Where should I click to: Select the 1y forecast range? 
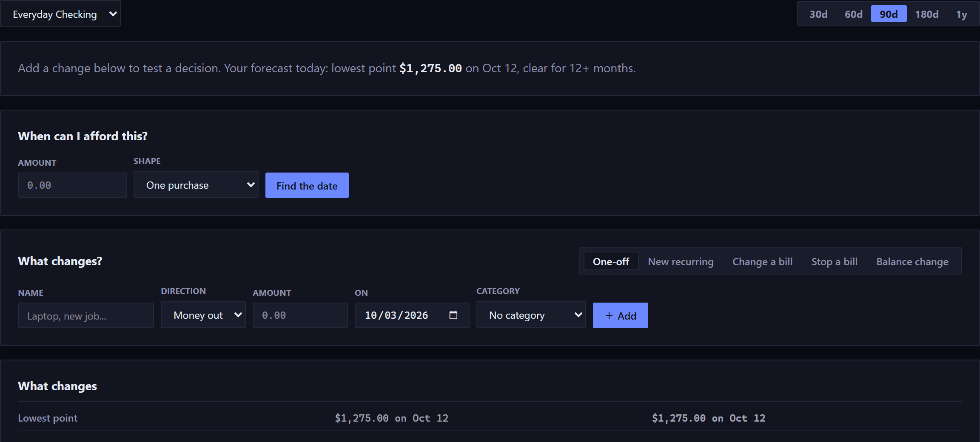pos(961,14)
